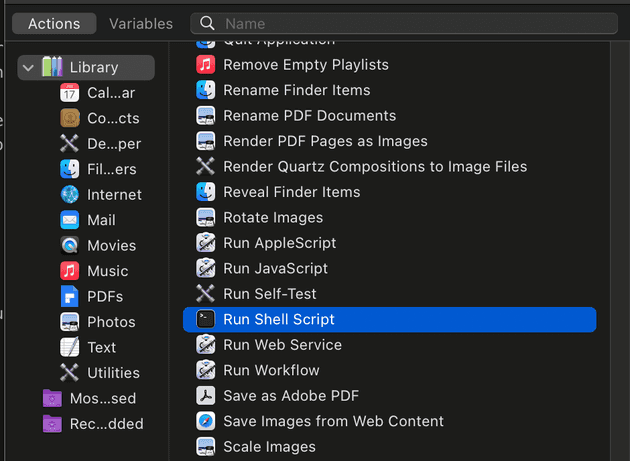Open the Text category icon
Viewport: 630px width, 461px height.
point(70,347)
